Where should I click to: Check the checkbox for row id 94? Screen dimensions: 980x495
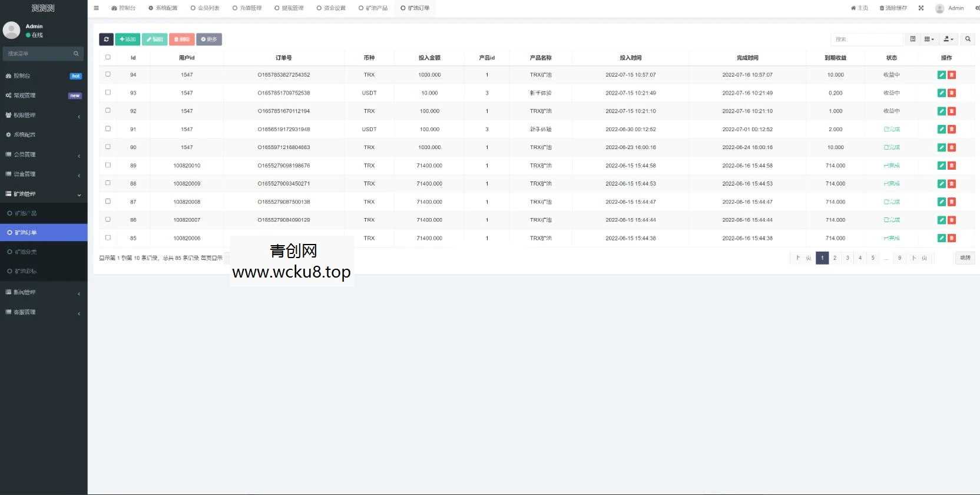pyautogui.click(x=108, y=74)
